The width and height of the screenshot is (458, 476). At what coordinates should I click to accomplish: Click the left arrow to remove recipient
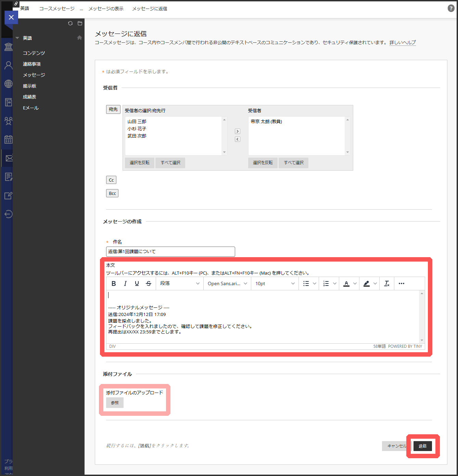click(238, 139)
